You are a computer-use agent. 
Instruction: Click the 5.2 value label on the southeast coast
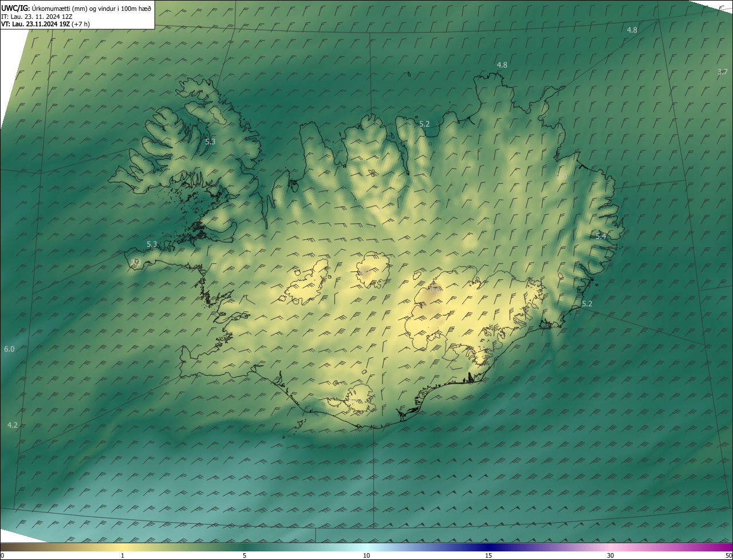click(587, 303)
